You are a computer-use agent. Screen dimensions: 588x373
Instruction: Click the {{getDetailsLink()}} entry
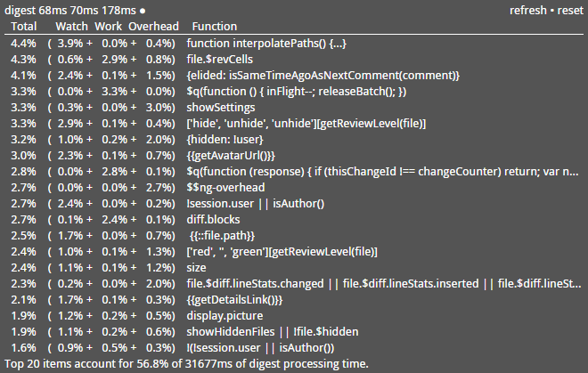234,300
